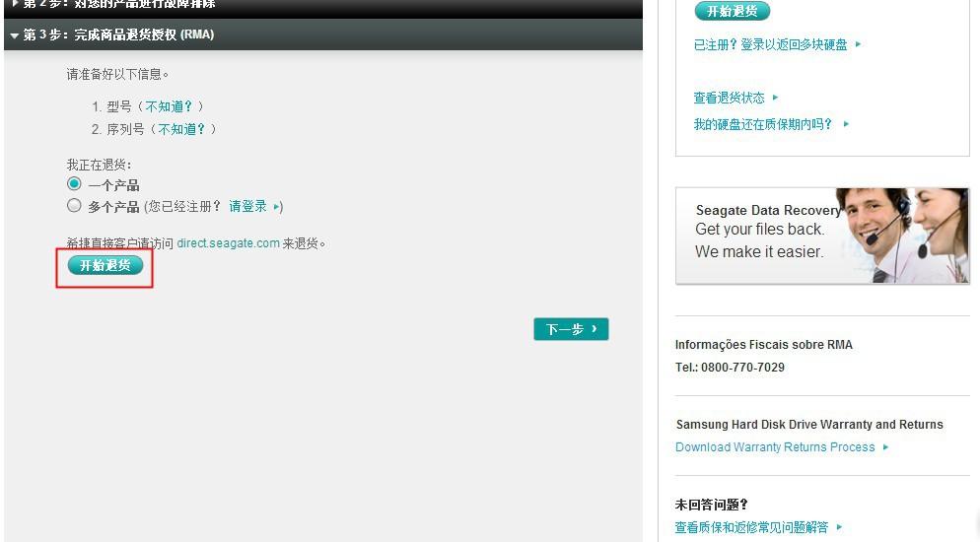Open 已注册？登录以返回多块硬盘 link
Viewport: 980px width, 542px height.
click(770, 44)
